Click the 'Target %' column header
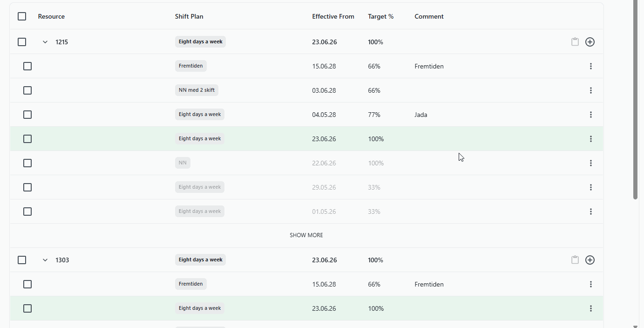The image size is (644, 328). [380, 16]
